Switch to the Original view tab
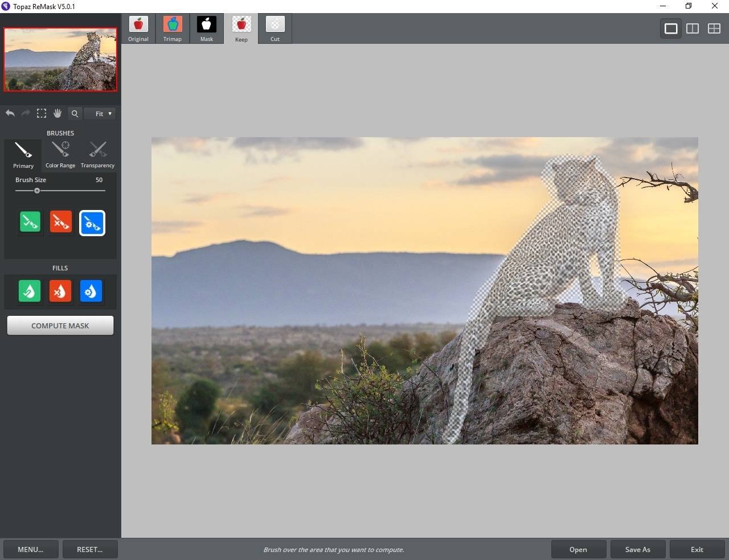The height and width of the screenshot is (560, 729). [x=138, y=29]
